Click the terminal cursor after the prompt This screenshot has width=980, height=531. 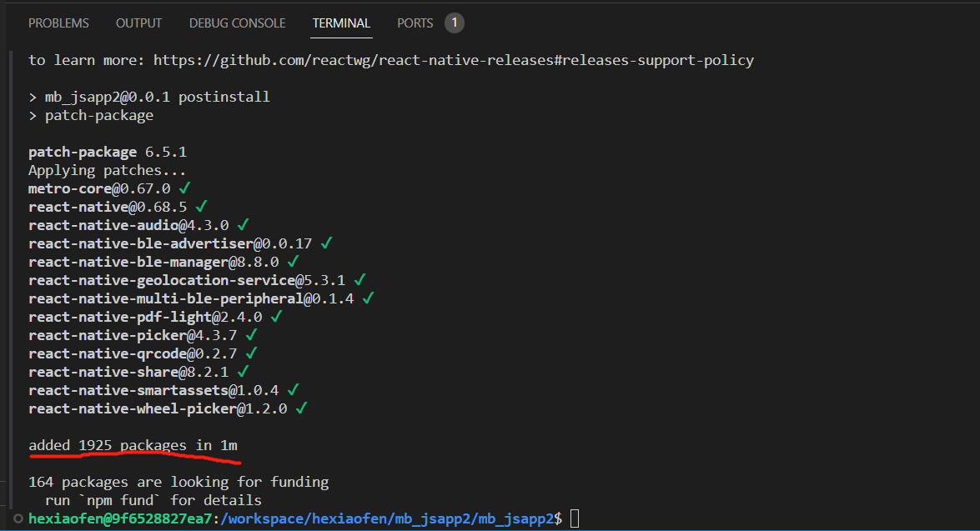coord(574,519)
